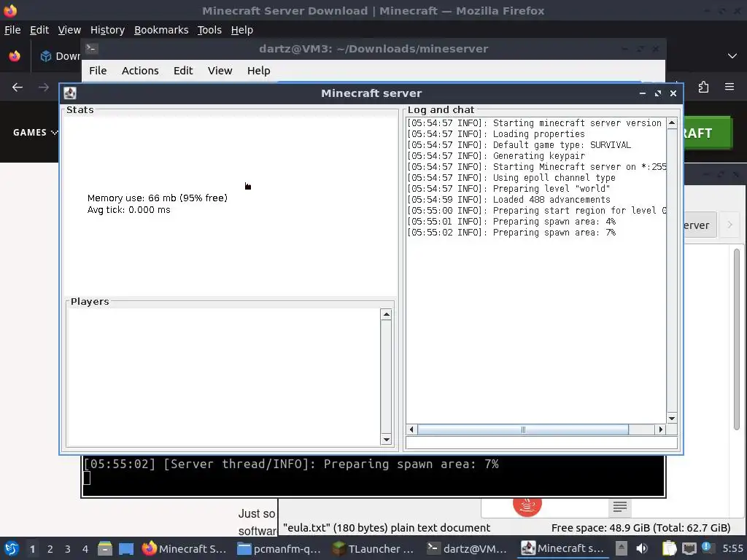Click 'Default game type: SURVIVAL' log line

[x=519, y=145]
